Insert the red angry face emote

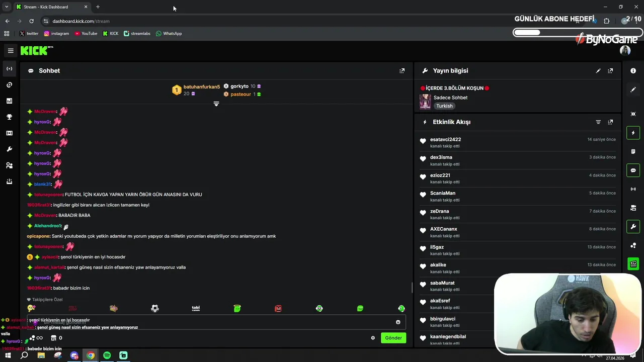pyautogui.click(x=278, y=308)
